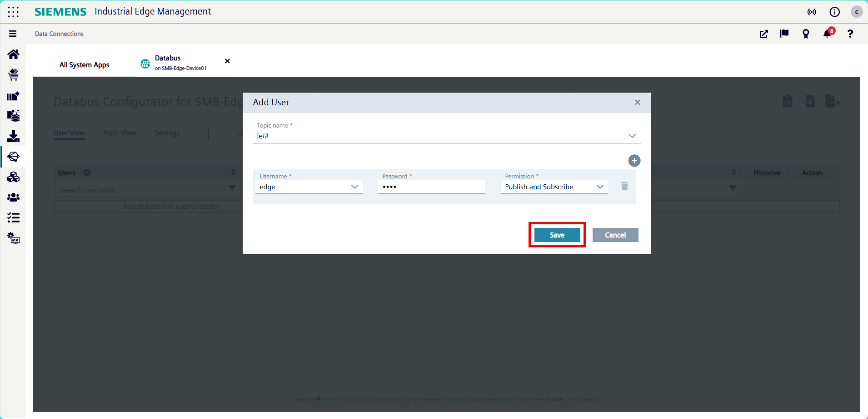Add another user row with plus icon
868x419 pixels.
coord(634,161)
